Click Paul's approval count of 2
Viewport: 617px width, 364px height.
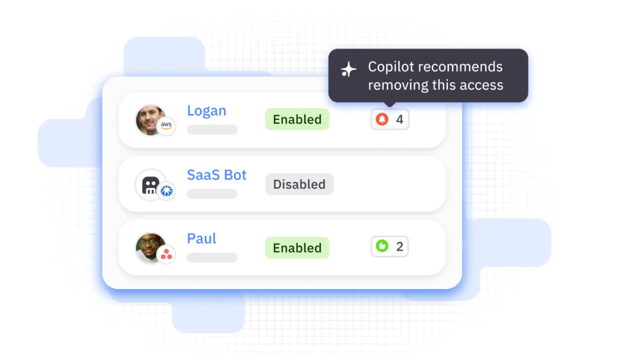tap(399, 247)
